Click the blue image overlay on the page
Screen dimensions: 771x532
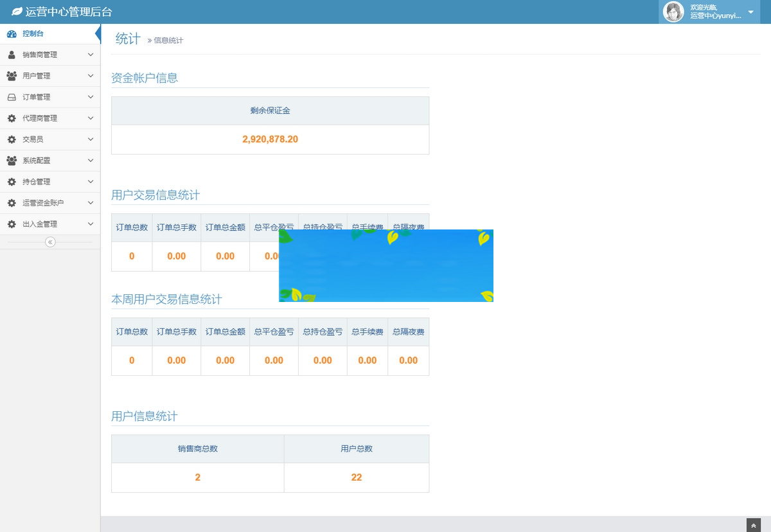point(385,265)
